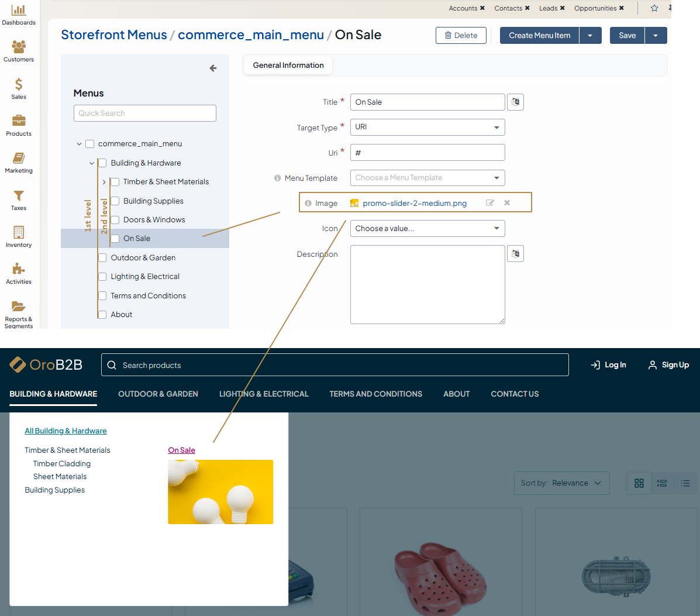
Task: Select the Doors & Windows checkbox
Action: (115, 219)
